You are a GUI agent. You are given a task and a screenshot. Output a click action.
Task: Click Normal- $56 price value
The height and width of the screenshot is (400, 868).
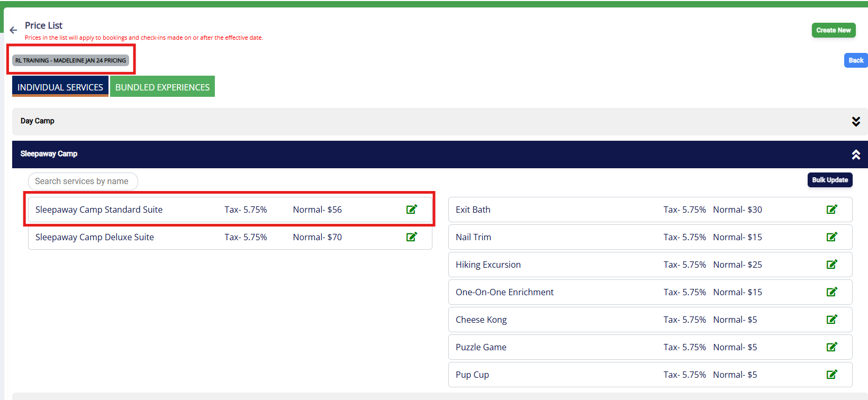coord(318,210)
